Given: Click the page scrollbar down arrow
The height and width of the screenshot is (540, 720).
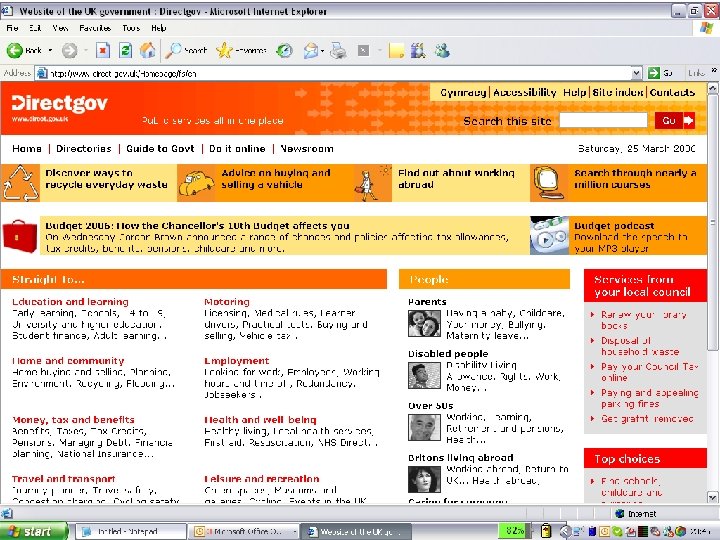Looking at the screenshot, I should pyautogui.click(x=712, y=497).
